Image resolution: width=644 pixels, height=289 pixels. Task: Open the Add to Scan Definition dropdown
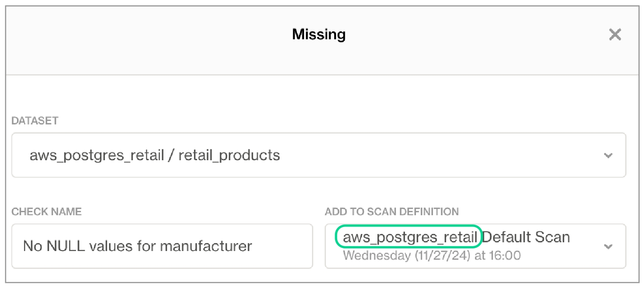coord(475,246)
